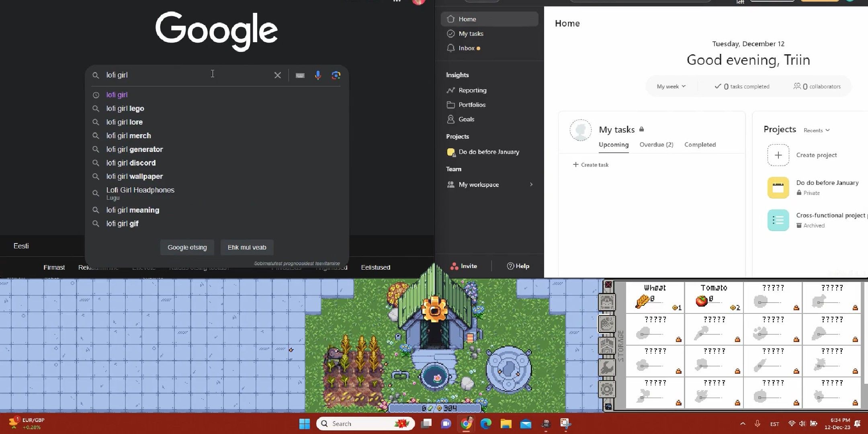Open the Mail app from the taskbar

point(526,424)
